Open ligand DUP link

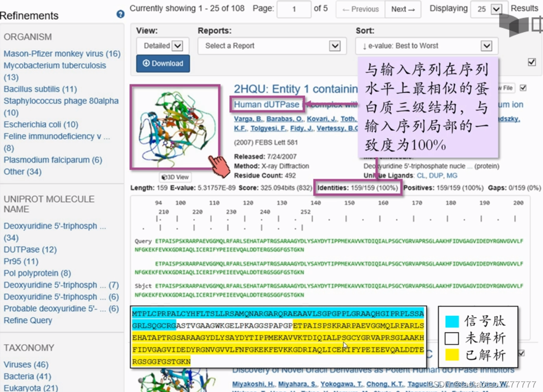click(x=436, y=176)
